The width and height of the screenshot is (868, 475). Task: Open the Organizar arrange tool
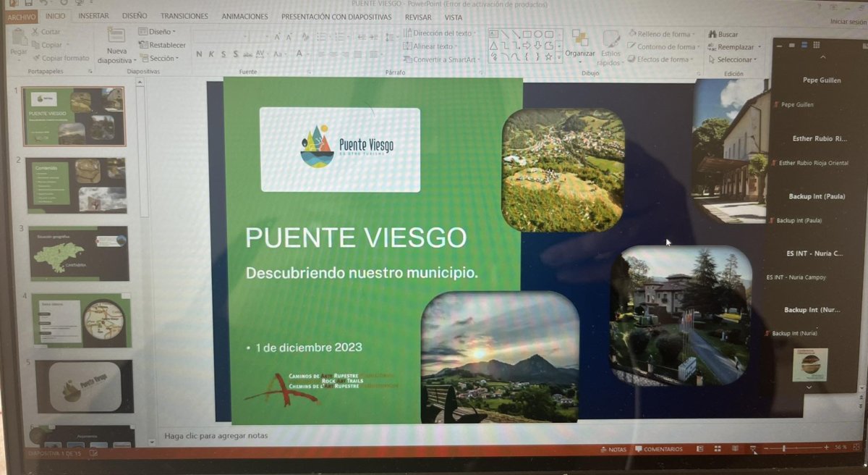579,42
